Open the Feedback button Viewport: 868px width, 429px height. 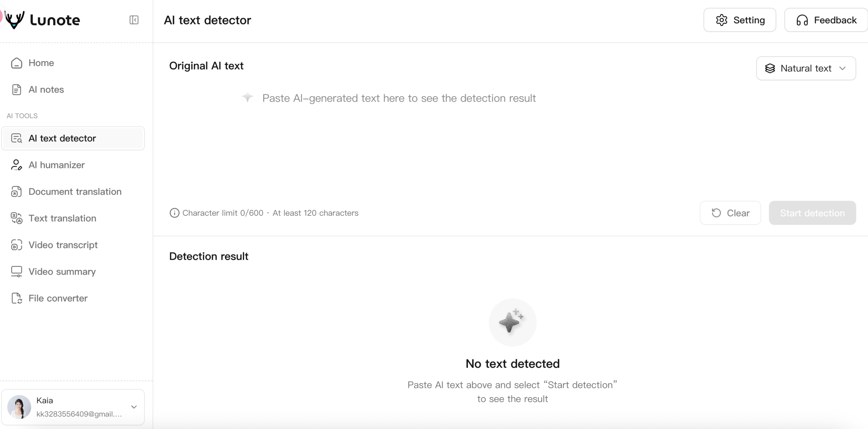click(826, 20)
